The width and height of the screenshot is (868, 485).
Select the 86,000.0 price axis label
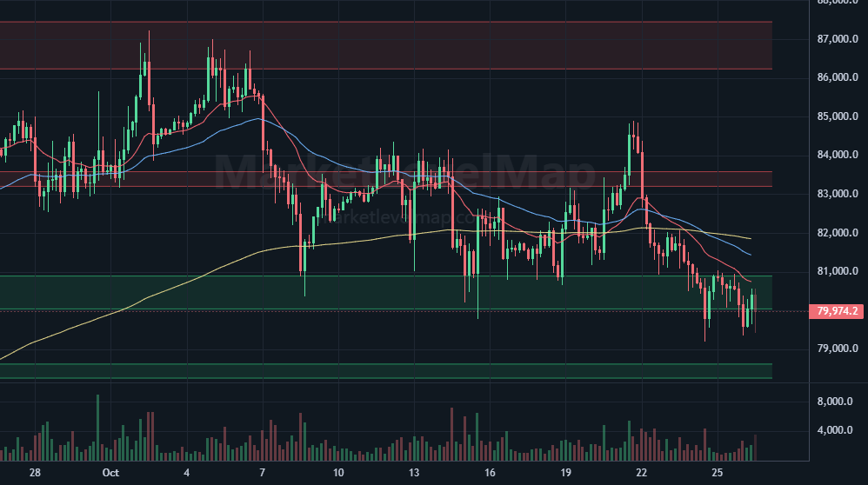[838, 77]
